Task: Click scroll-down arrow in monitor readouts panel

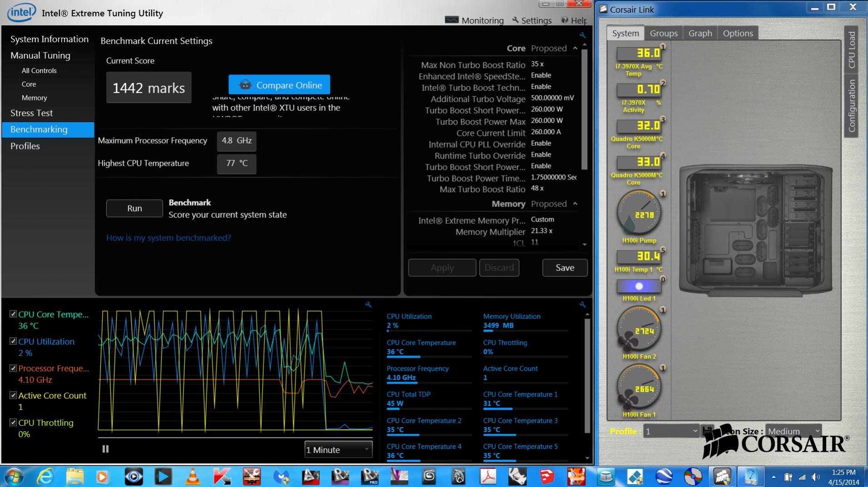Action: (x=587, y=458)
